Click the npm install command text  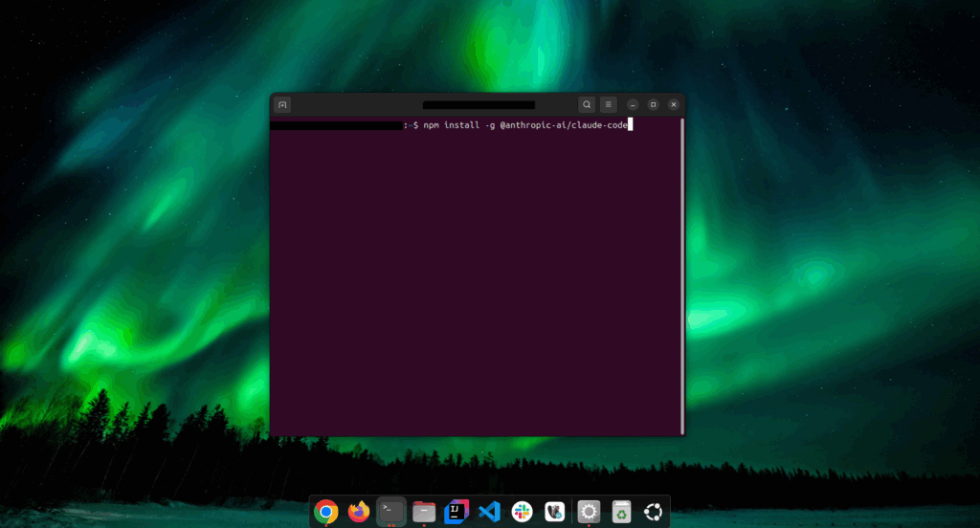525,125
